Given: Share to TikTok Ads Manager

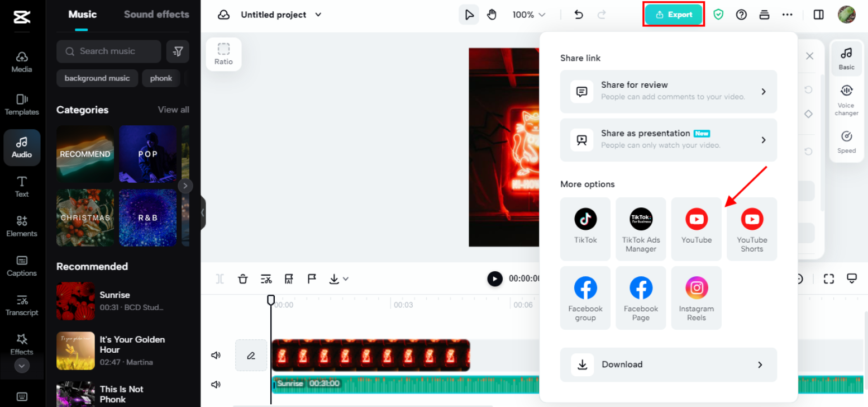Looking at the screenshot, I should coord(641,229).
